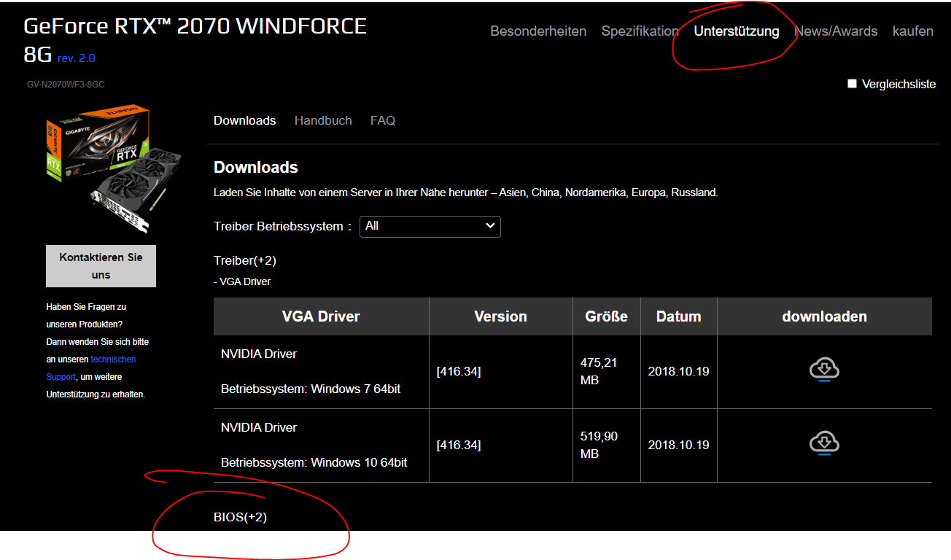
Task: Open the News/Awards tab
Action: pos(836,31)
